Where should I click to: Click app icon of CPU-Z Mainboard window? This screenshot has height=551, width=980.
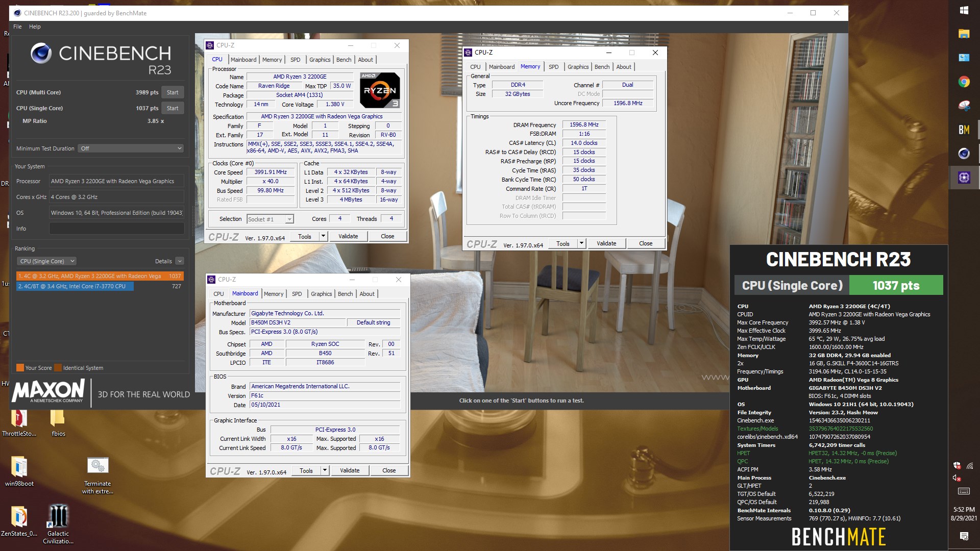pyautogui.click(x=211, y=279)
